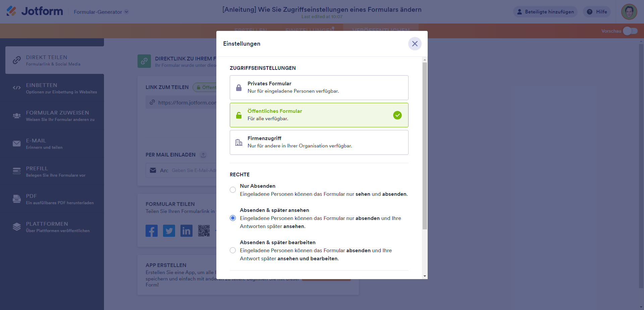Choose the Nur Absenden radio button
Image resolution: width=644 pixels, height=310 pixels.
pyautogui.click(x=233, y=190)
